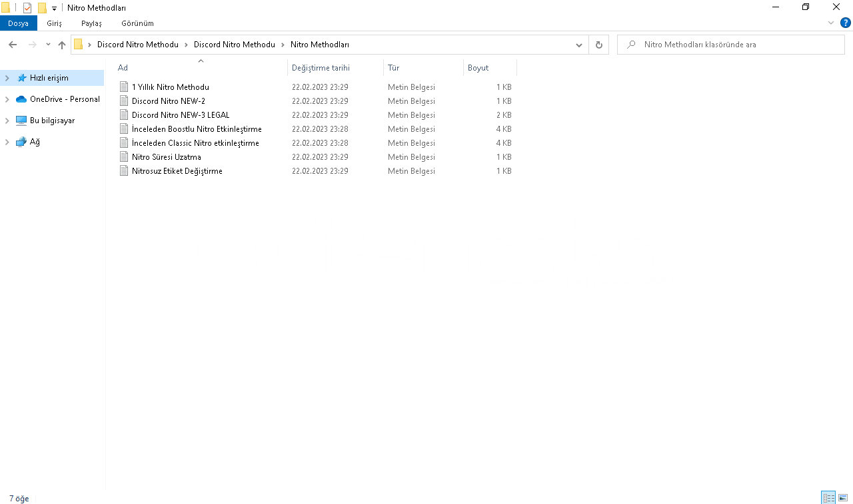Click the Nitro Methodları klasöründe ara search box
Viewport: 853px width, 504px height.
731,45
